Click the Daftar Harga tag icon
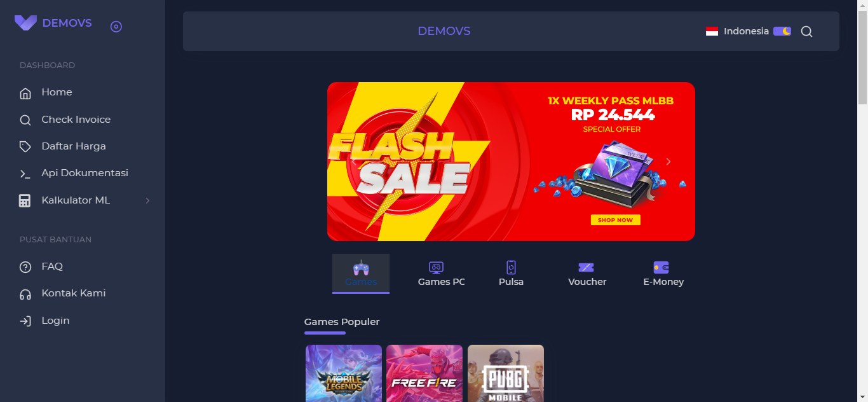868x402 pixels. pyautogui.click(x=25, y=146)
